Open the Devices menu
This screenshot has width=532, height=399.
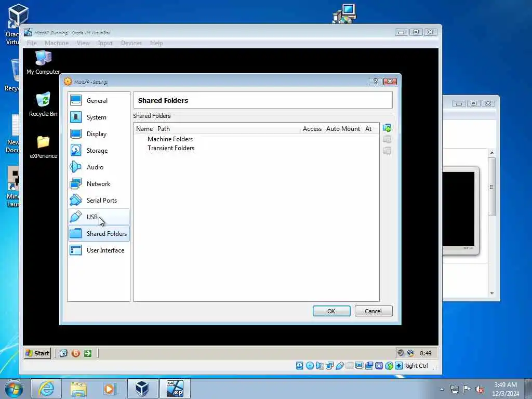pyautogui.click(x=131, y=43)
